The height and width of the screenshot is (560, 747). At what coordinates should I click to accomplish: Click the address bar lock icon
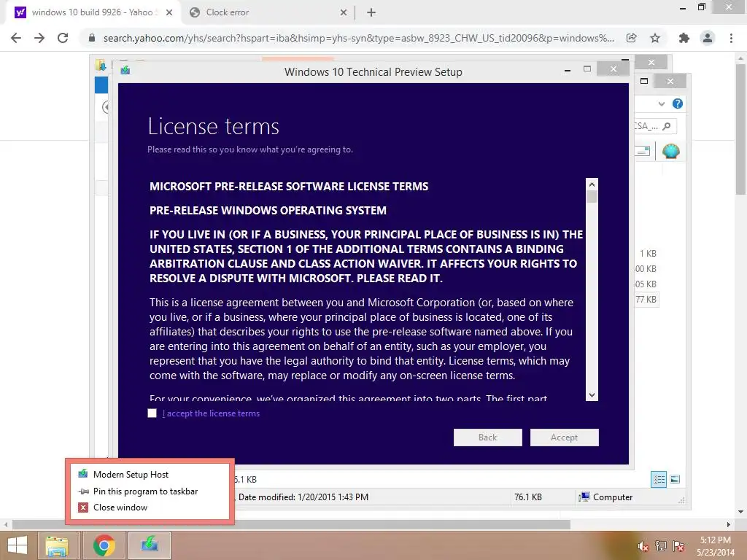pos(92,38)
